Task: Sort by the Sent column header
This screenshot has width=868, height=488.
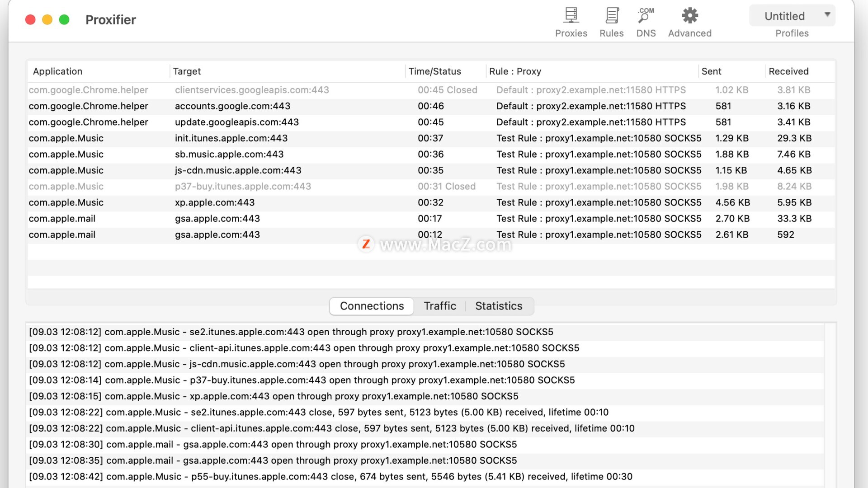Action: [x=732, y=71]
